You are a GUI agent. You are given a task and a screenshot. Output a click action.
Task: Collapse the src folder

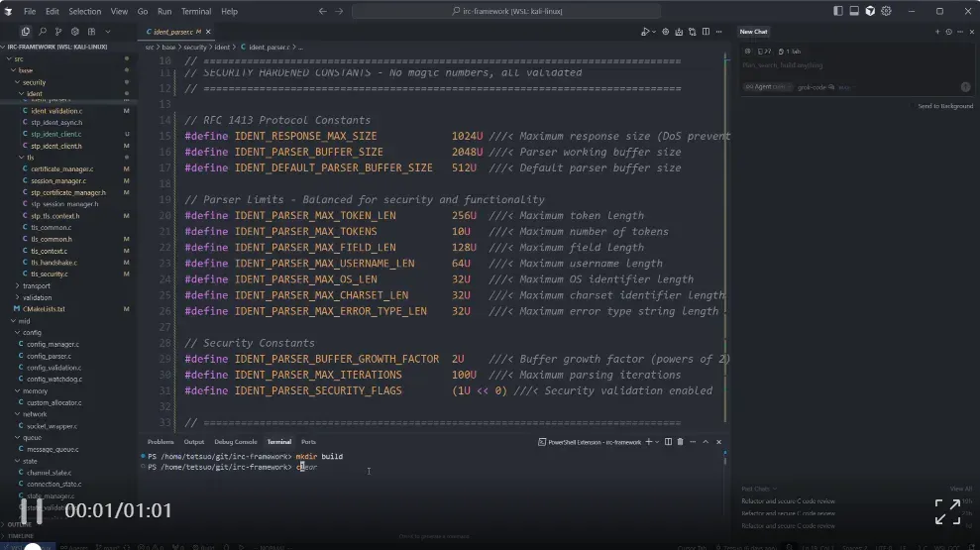[x=19, y=58]
